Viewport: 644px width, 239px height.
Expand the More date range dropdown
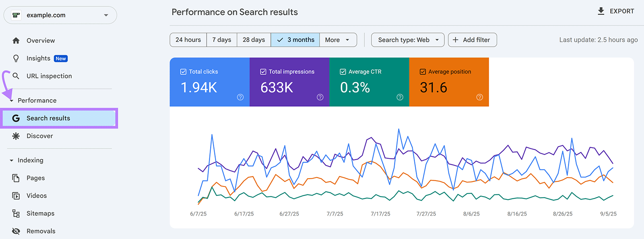click(338, 40)
